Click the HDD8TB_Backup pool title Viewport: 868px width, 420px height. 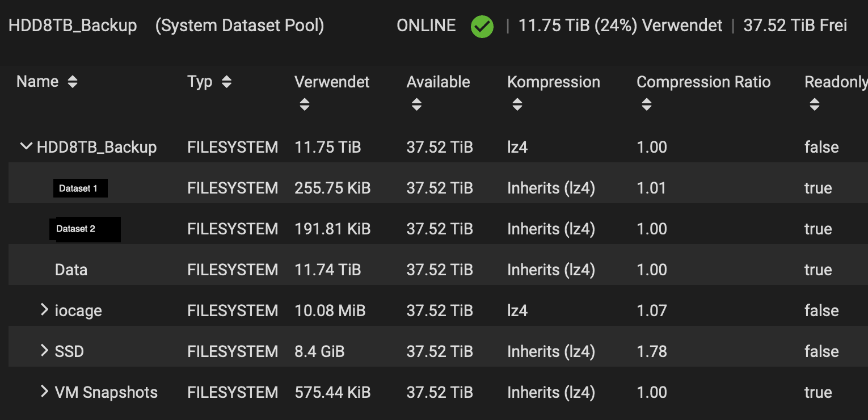click(73, 26)
